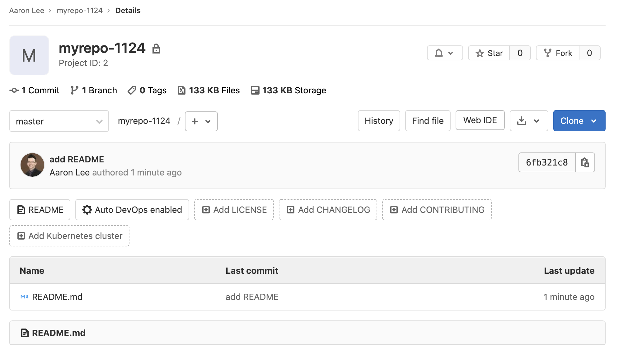Click the storage icon showing 133 KB Storage

(255, 90)
